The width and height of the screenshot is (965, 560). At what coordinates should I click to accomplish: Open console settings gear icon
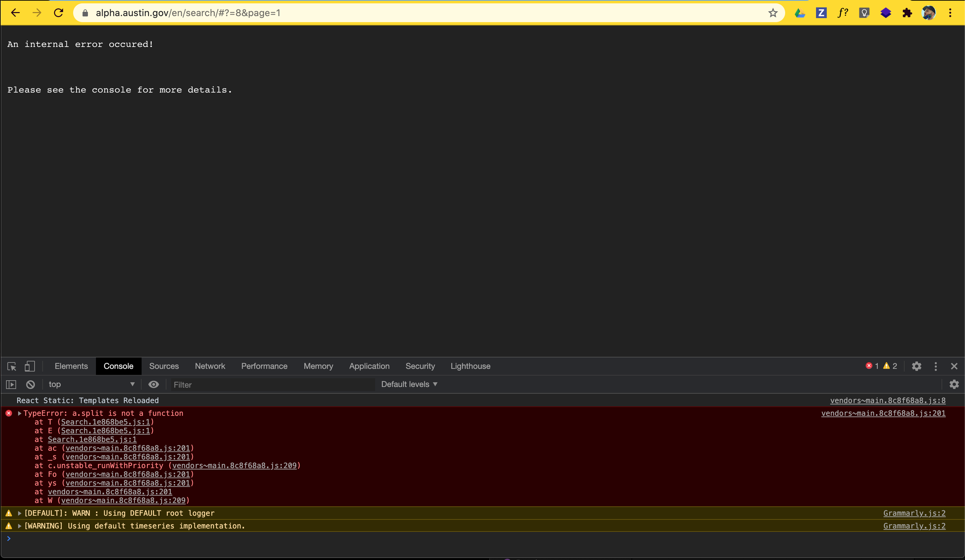tap(954, 384)
